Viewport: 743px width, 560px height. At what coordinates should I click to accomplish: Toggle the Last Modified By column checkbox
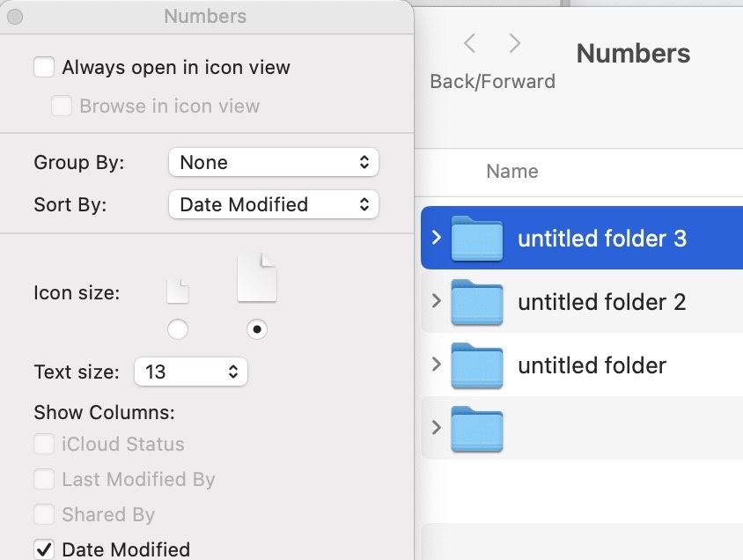[44, 479]
